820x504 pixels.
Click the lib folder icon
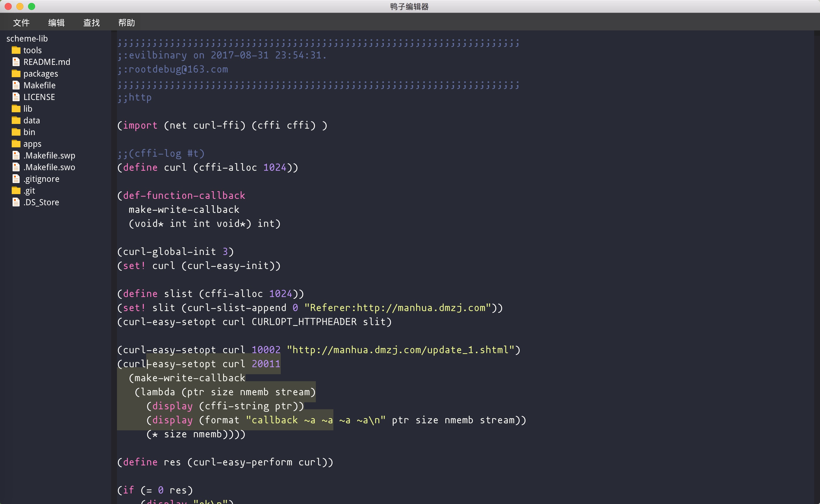click(16, 109)
